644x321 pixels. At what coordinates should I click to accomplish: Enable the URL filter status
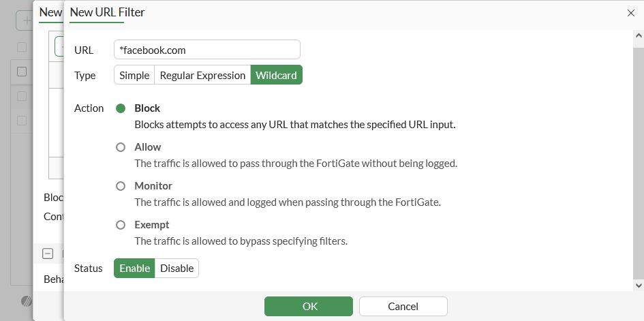point(134,268)
